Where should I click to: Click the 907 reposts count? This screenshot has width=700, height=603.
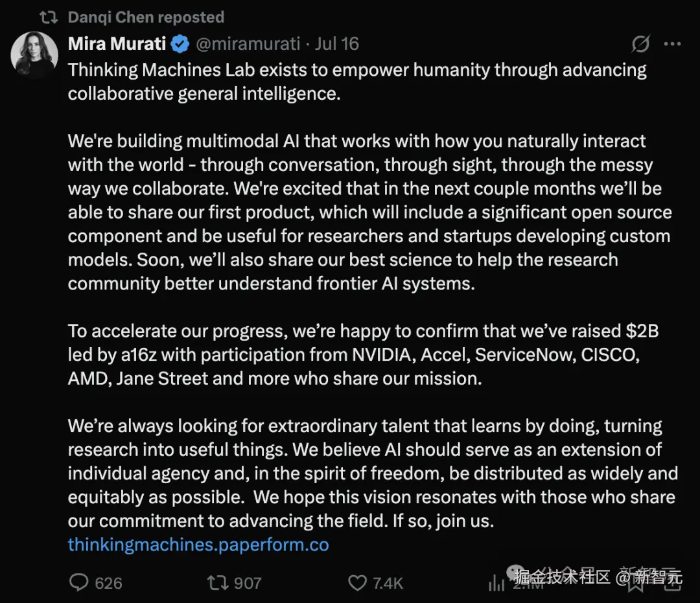248,583
